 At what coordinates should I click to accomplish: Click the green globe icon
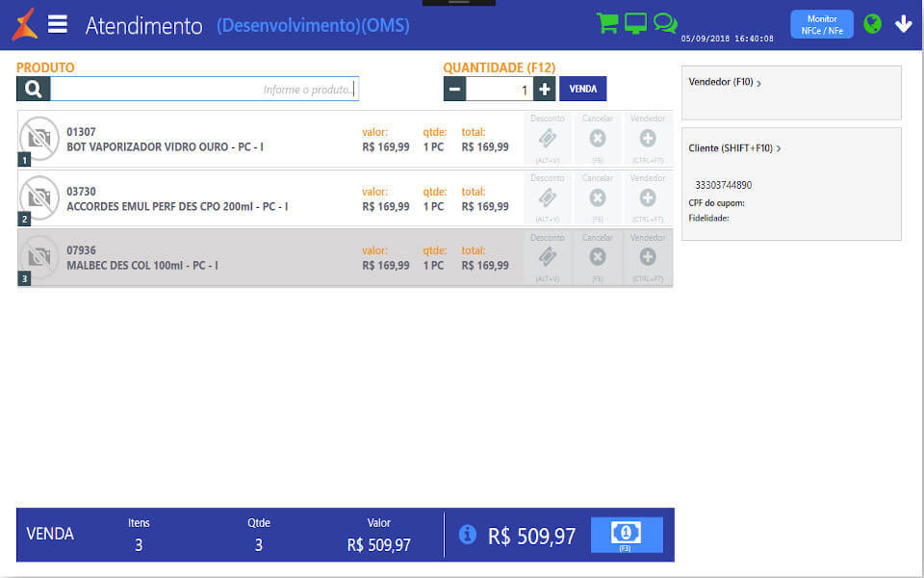(872, 23)
